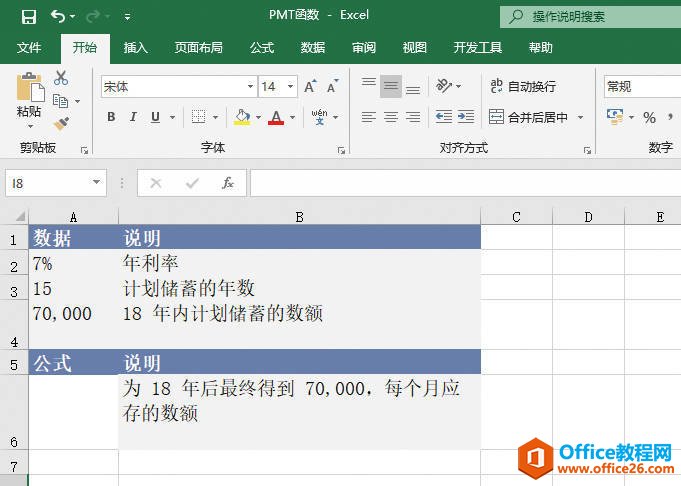Switch to the 审阅 ribbon tab
Screen dimensions: 681x486
pos(364,47)
